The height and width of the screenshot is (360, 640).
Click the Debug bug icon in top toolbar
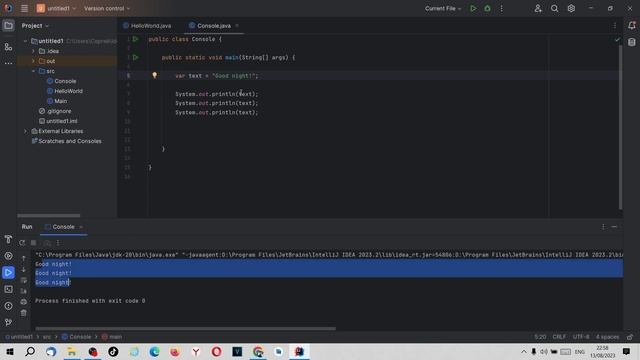point(487,8)
